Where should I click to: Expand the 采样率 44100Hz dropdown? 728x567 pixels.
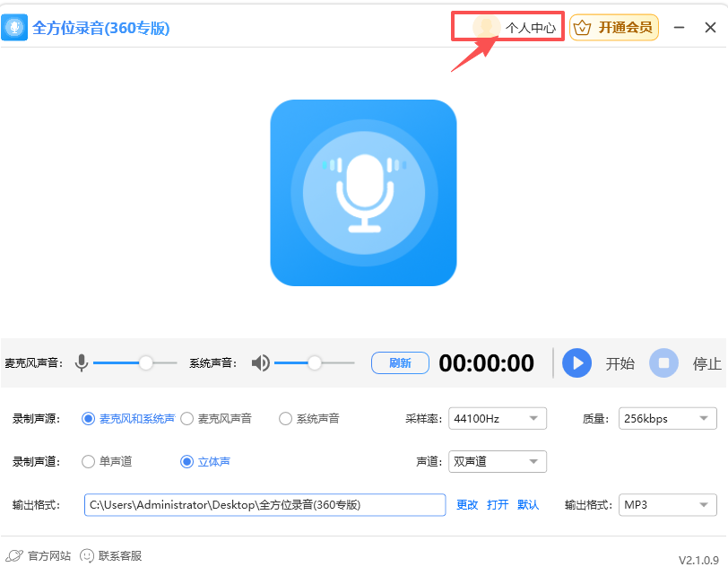[498, 418]
